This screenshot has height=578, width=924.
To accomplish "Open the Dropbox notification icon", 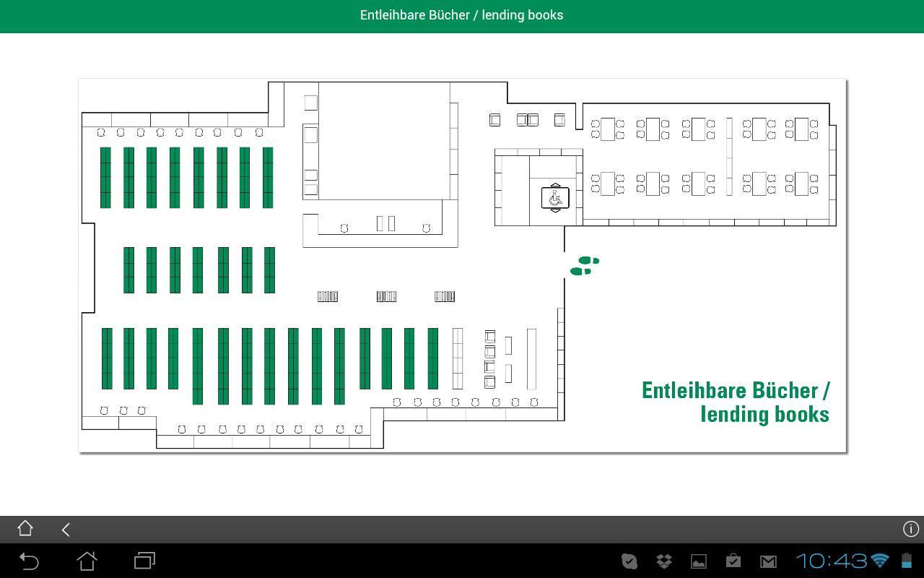I will coord(663,561).
